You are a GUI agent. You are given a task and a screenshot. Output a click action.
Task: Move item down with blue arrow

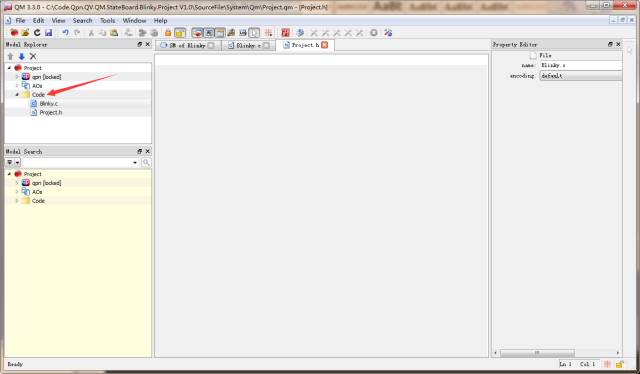22,56
